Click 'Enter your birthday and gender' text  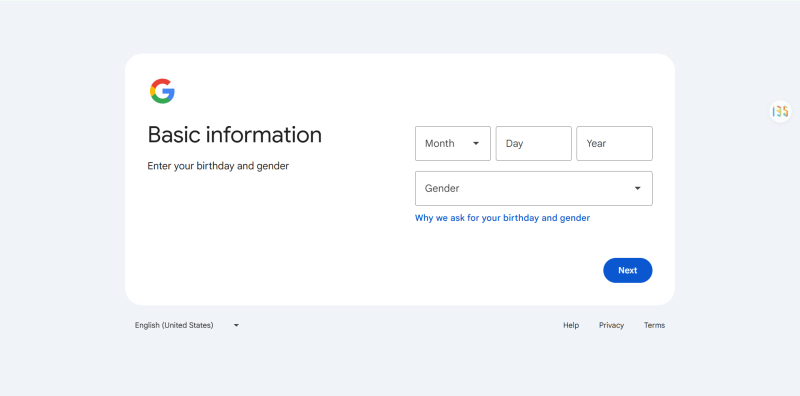pyautogui.click(x=218, y=166)
